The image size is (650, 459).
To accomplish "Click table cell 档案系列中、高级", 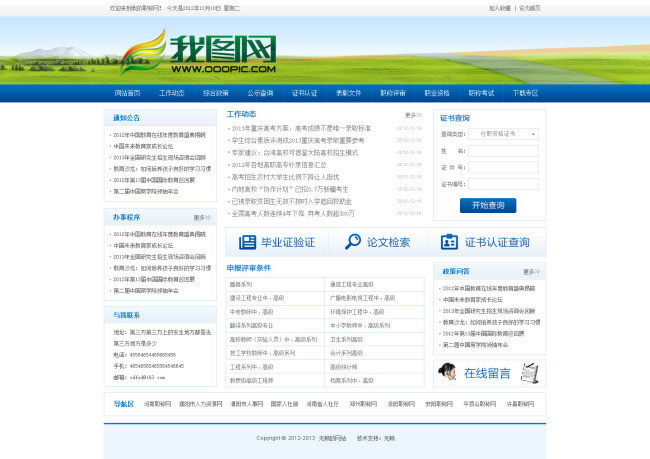I will 374,380.
